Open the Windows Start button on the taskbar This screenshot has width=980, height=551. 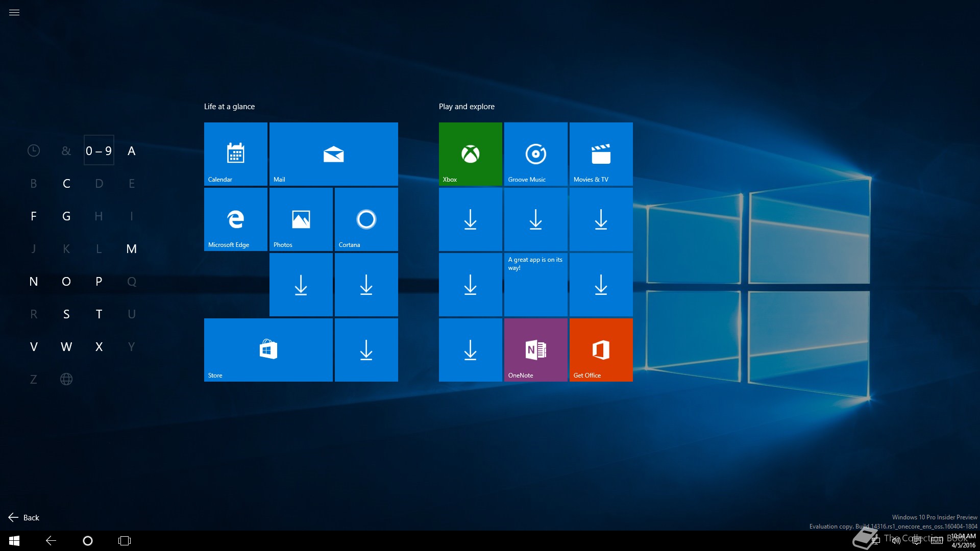(x=14, y=541)
